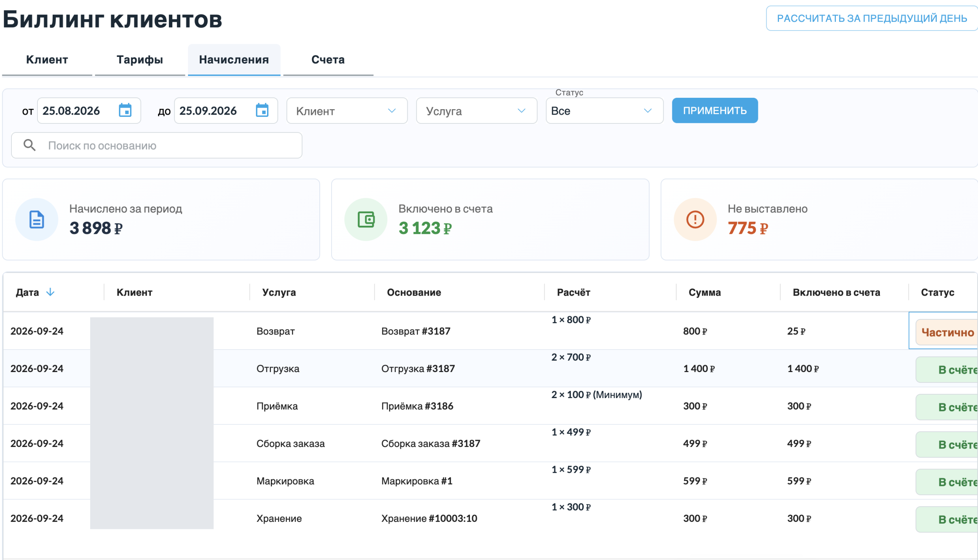Click the 1 400 ₽ sum in Отгрузка row
The image size is (978, 560).
point(699,369)
